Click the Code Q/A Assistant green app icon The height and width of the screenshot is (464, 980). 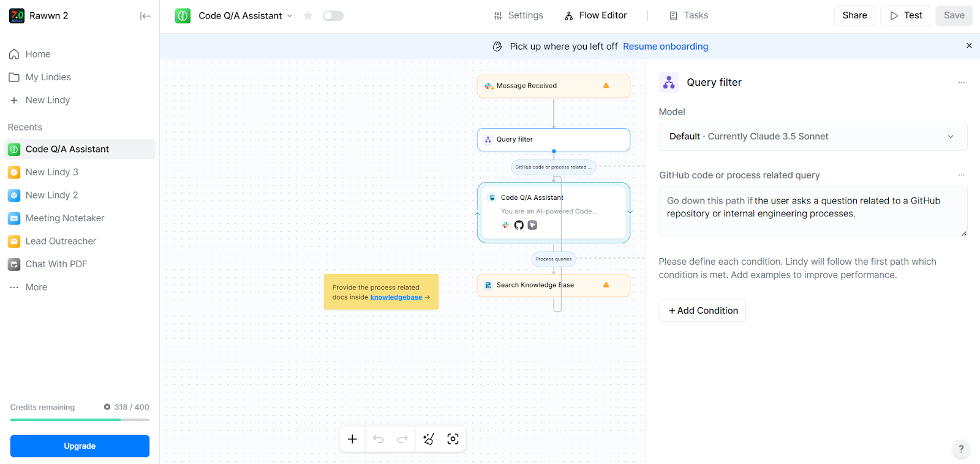tap(183, 16)
